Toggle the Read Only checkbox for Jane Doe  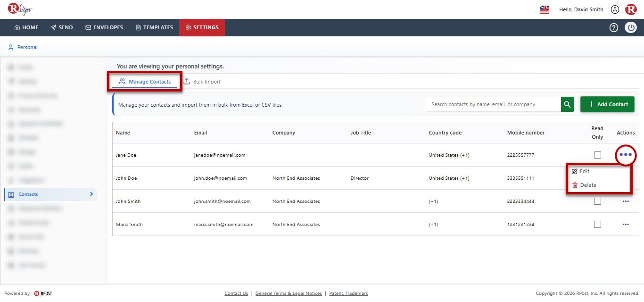(x=597, y=155)
